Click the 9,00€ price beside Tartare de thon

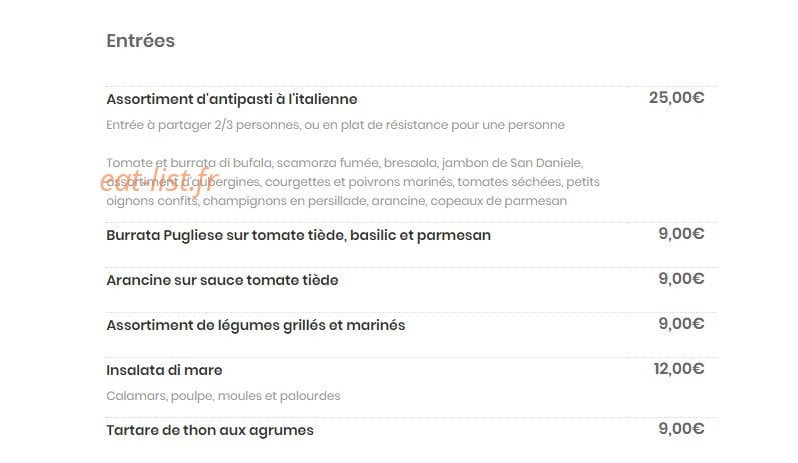pos(681,428)
